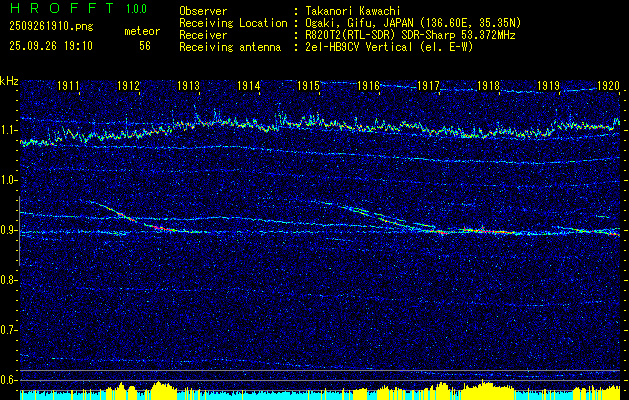Click the 1918 time marker
Screen dimensions: 629x400
coord(488,87)
